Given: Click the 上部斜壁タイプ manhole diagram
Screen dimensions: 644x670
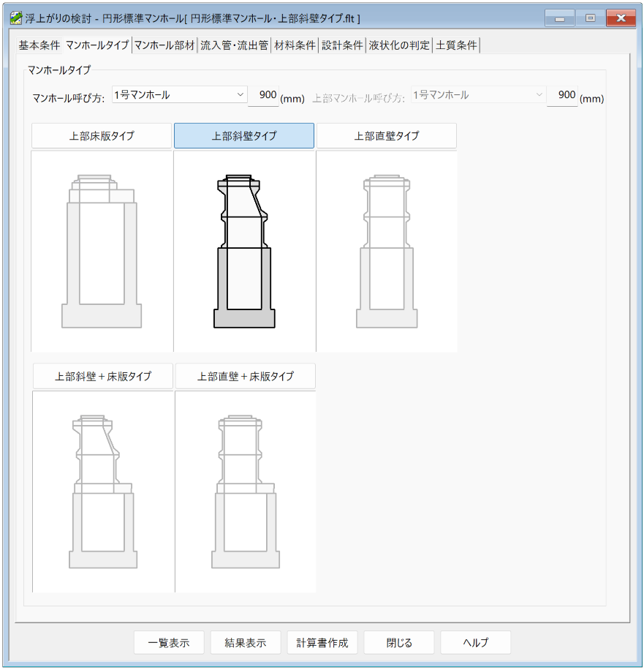Looking at the screenshot, I should point(244,252).
